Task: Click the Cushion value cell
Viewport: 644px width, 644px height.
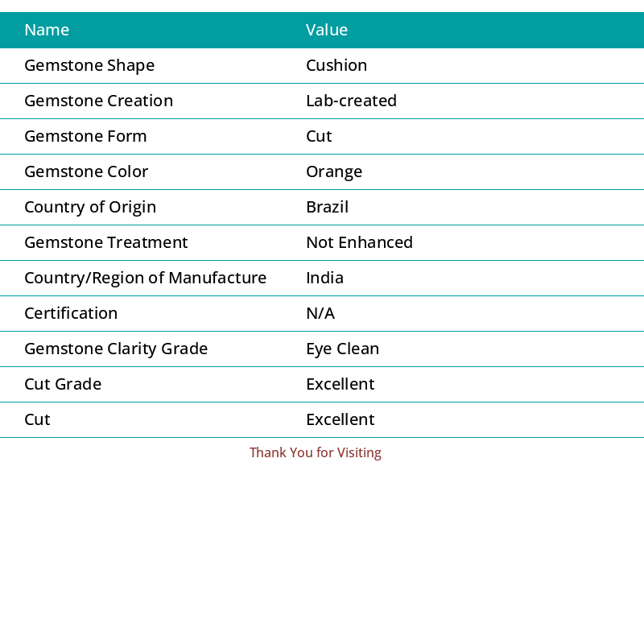Action: pos(336,65)
